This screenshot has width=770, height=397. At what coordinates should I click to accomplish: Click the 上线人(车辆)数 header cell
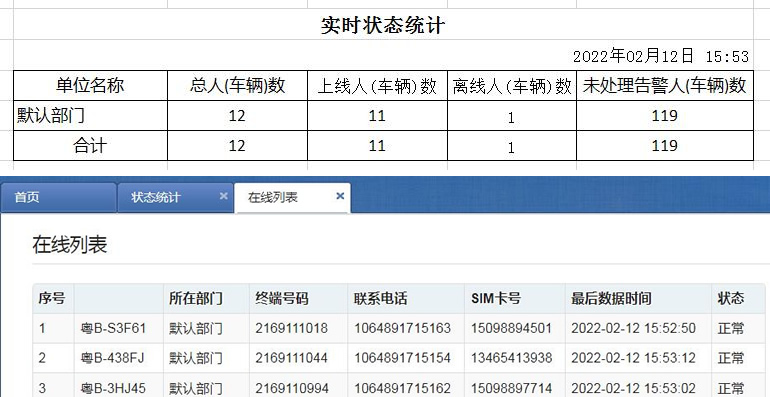tap(377, 85)
